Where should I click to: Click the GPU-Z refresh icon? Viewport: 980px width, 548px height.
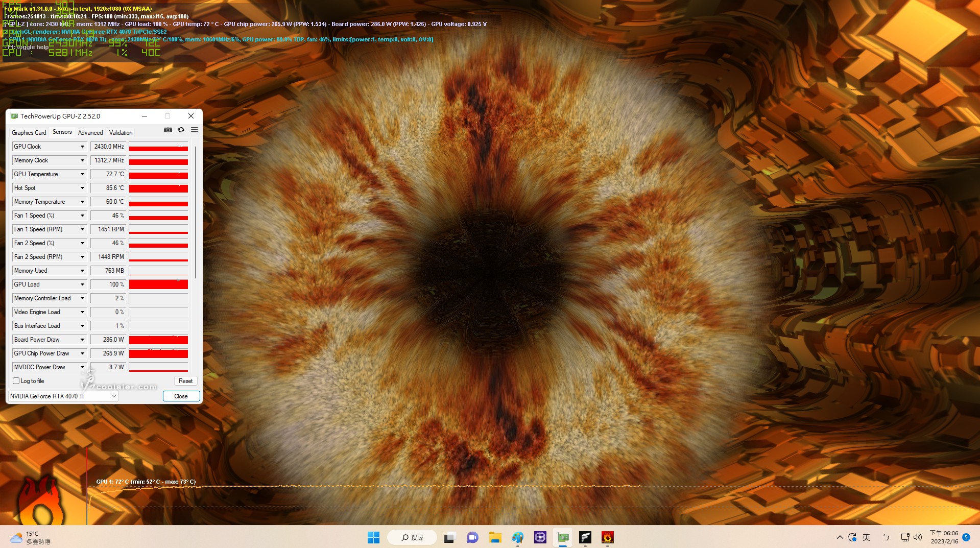click(181, 130)
